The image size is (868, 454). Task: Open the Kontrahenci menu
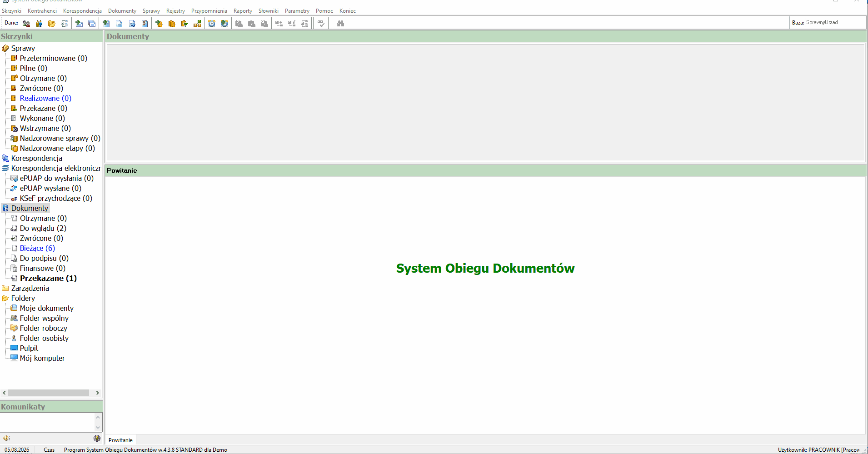(42, 11)
